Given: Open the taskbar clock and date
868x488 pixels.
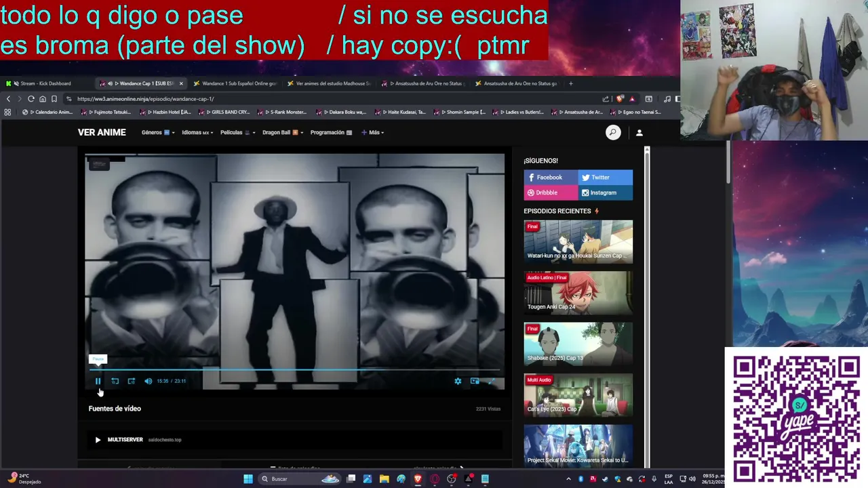Looking at the screenshot, I should pyautogui.click(x=713, y=479).
